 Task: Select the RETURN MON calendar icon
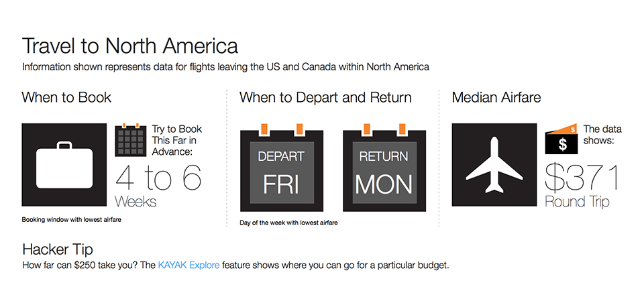point(384,167)
